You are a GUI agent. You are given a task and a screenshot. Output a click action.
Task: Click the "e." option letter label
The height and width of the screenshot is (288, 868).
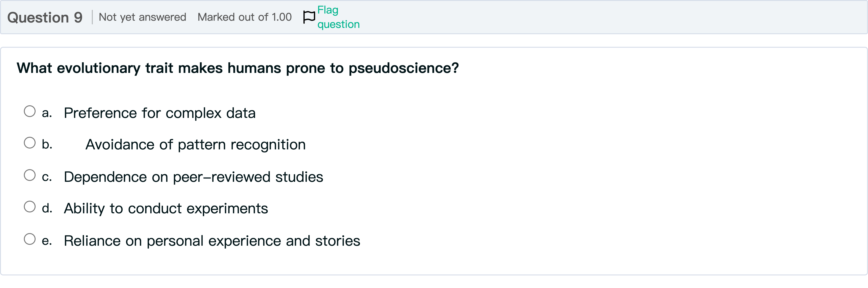(47, 241)
